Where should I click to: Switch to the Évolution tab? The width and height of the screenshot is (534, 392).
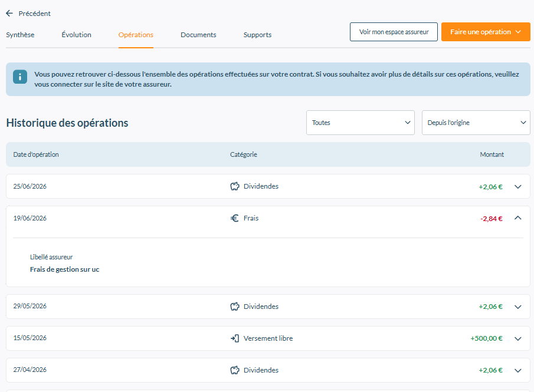[76, 35]
